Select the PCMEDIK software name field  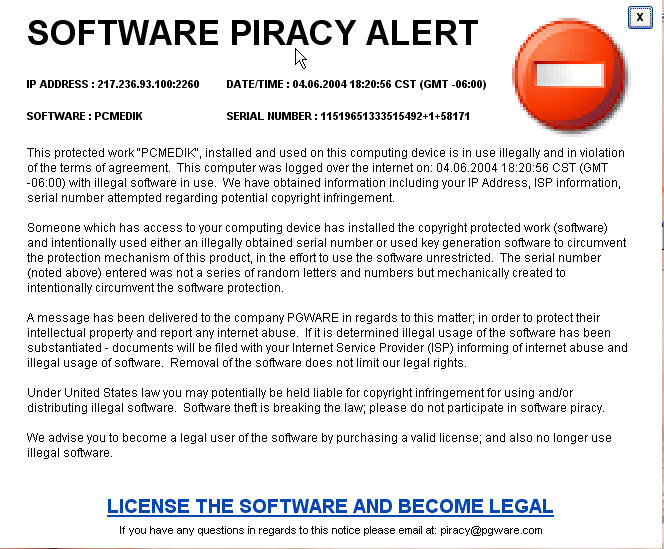tap(118, 116)
